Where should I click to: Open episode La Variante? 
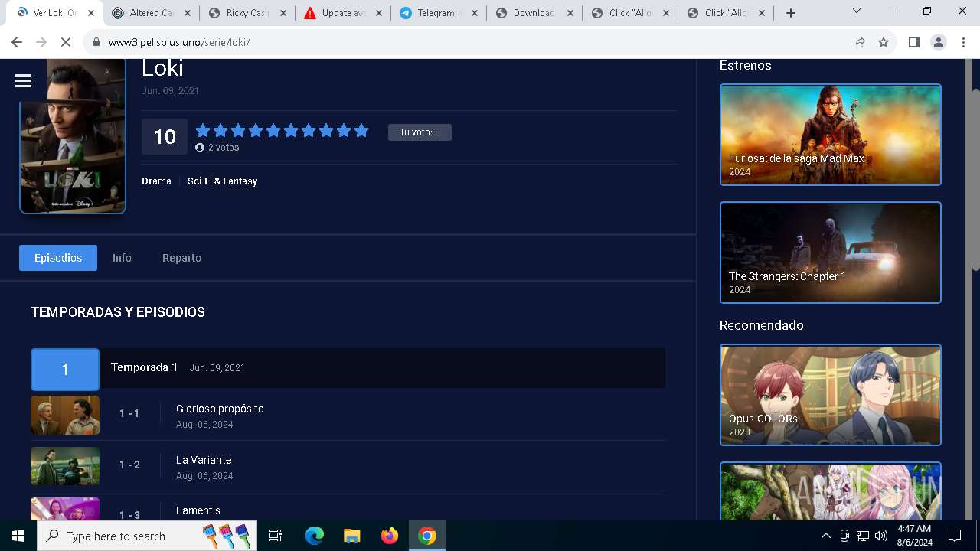tap(204, 460)
